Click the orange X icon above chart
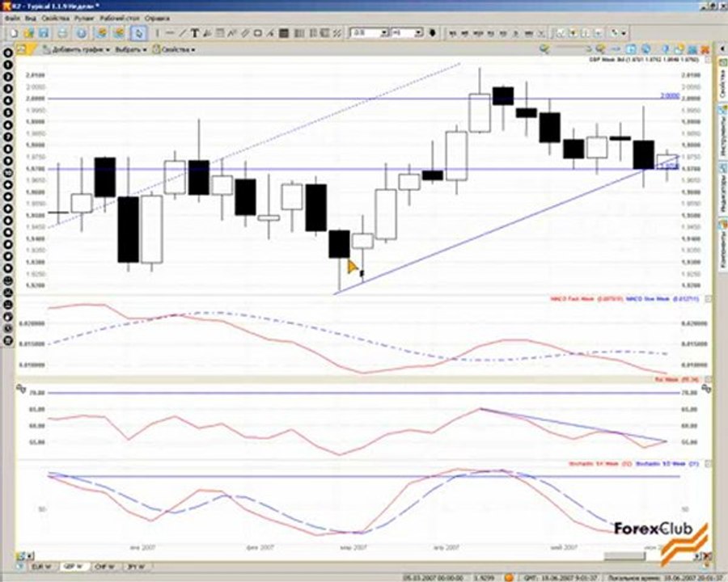This screenshot has height=582, width=728. click(x=705, y=49)
